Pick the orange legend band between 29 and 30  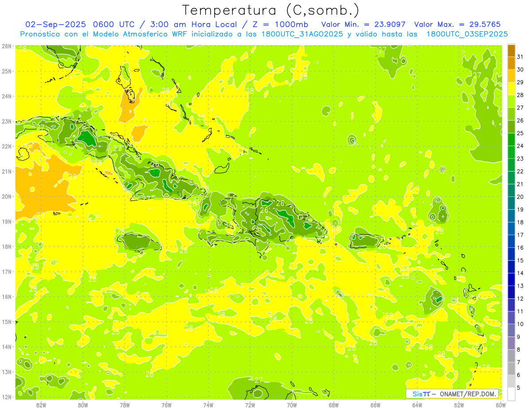click(511, 75)
